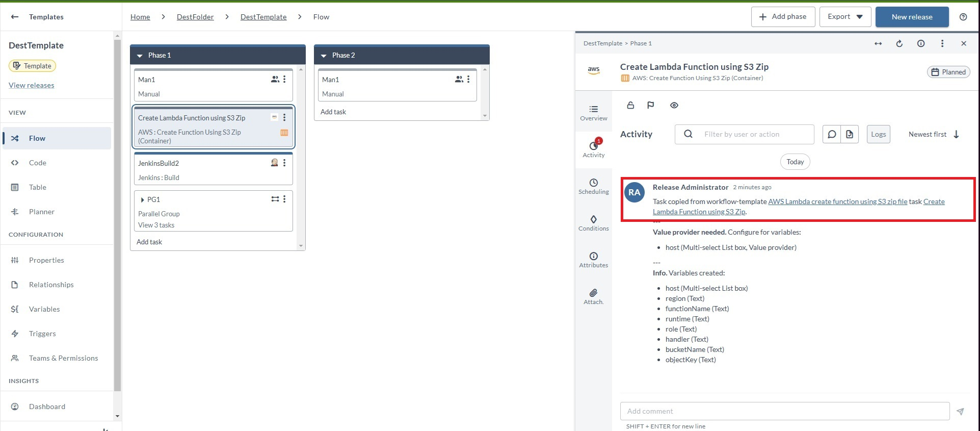Send comment with paper plane icon
980x431 pixels.
(960, 411)
